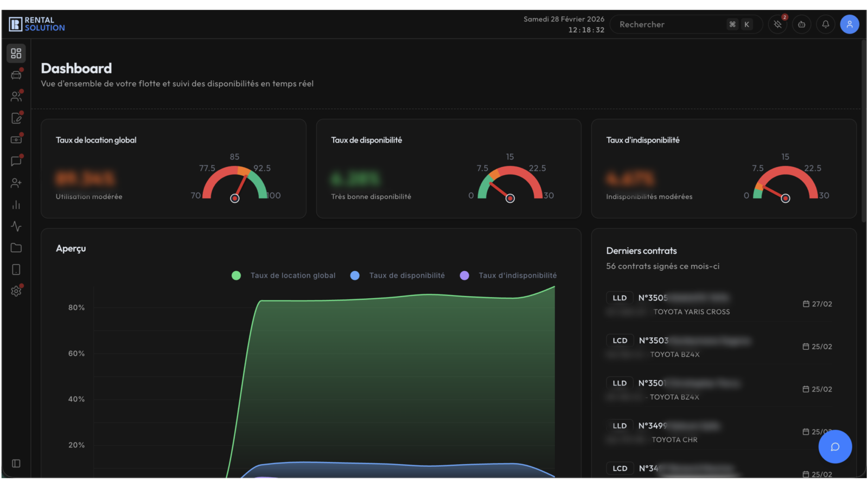This screenshot has height=488, width=868.
Task: Open the vehicles car icon in sidebar
Action: coord(16,75)
